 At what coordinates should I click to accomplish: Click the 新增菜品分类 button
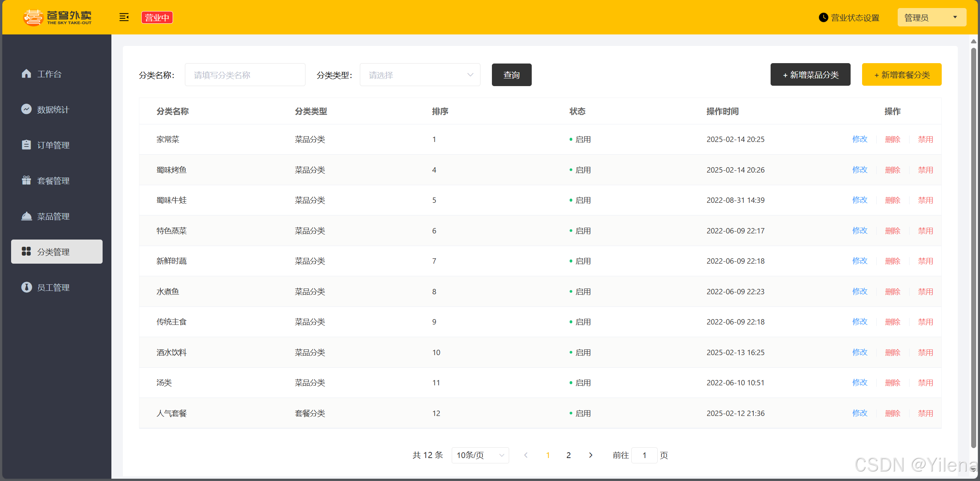(x=810, y=75)
